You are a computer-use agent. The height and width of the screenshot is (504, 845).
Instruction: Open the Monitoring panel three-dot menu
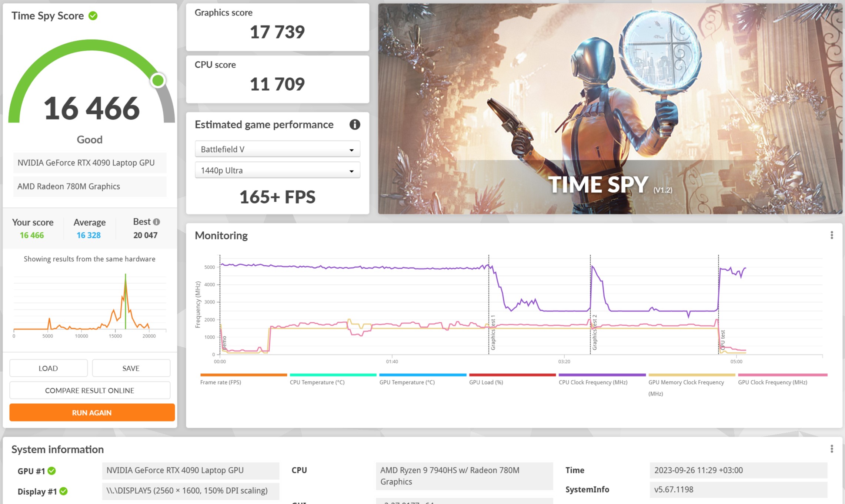tap(831, 235)
